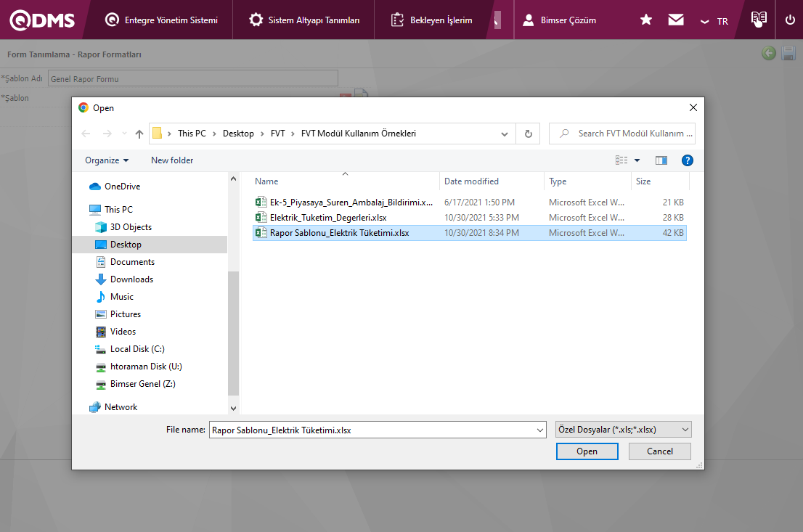The image size is (803, 532).
Task: Expand the view options dropdown arrow
Action: pos(637,160)
